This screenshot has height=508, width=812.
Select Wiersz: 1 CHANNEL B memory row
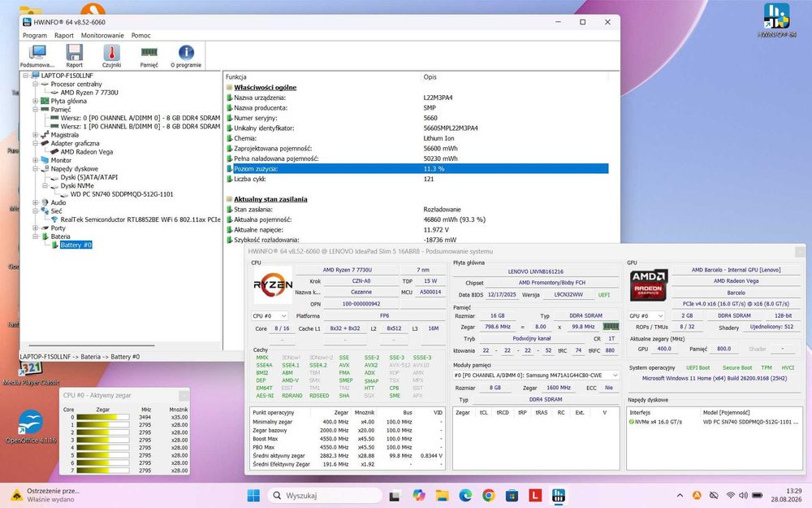click(x=140, y=127)
